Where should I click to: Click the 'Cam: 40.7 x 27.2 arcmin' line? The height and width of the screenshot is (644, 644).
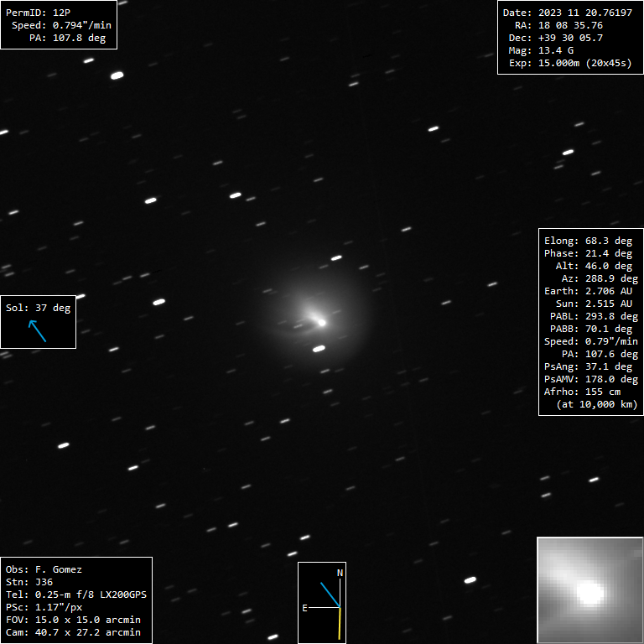[x=73, y=632]
